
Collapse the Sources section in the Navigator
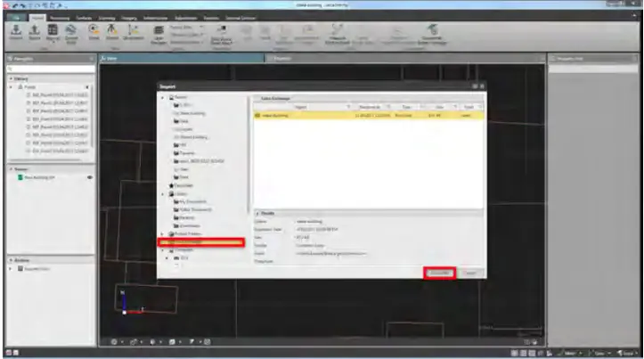coord(11,169)
